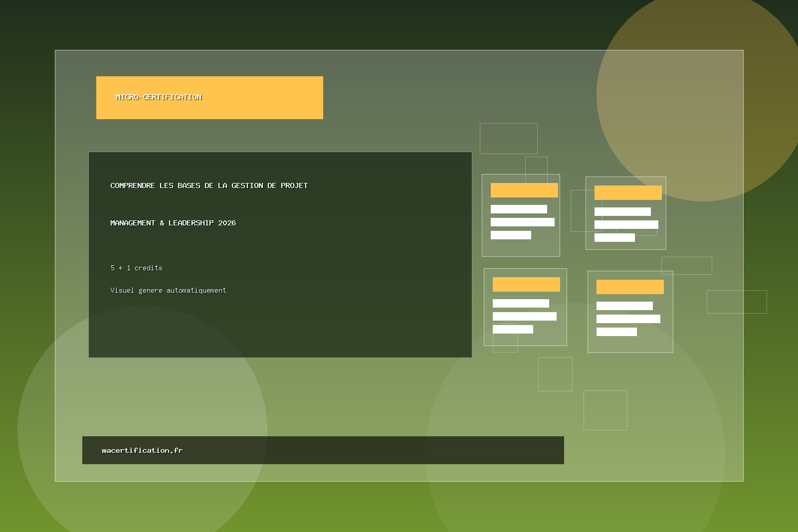Click the longest white bar in the bottom-left card
Image resolution: width=798 pixels, height=532 pixels.
click(524, 316)
